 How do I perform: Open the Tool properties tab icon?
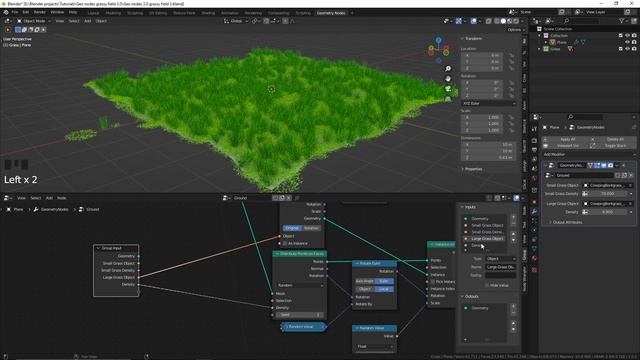[534, 129]
